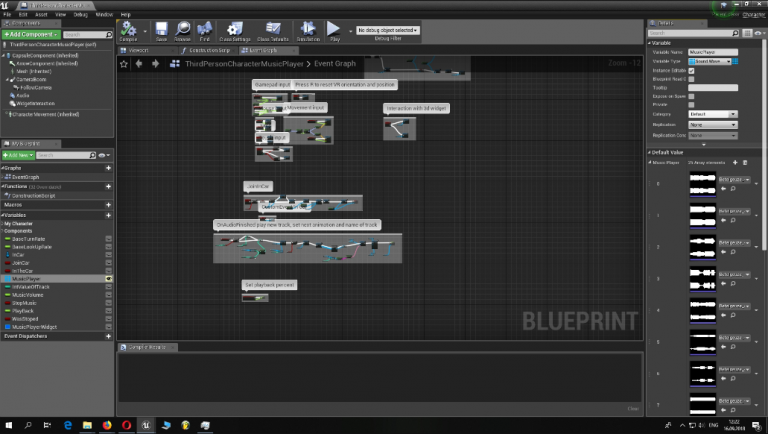Click the Add Component button
Screen dimensions: 768x434
coord(31,35)
